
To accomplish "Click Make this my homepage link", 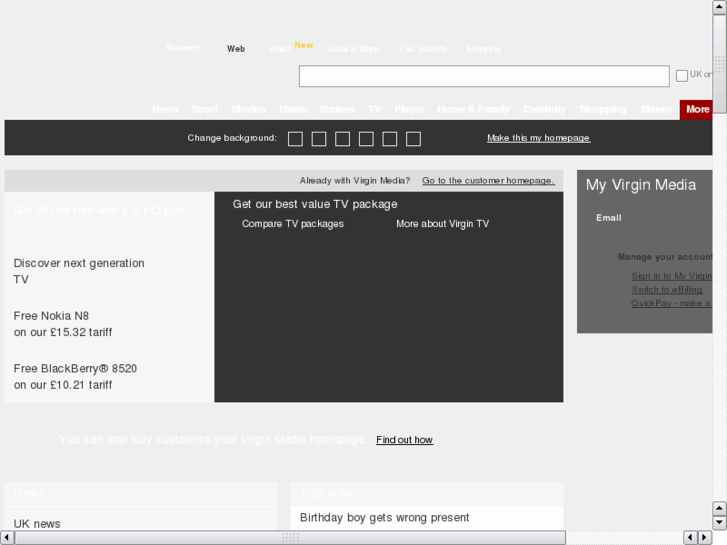I will [x=538, y=138].
